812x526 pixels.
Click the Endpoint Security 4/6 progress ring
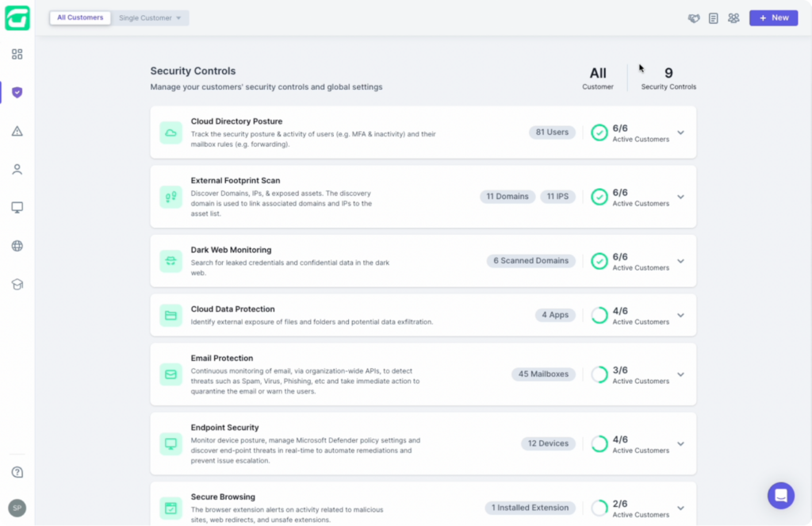click(599, 443)
